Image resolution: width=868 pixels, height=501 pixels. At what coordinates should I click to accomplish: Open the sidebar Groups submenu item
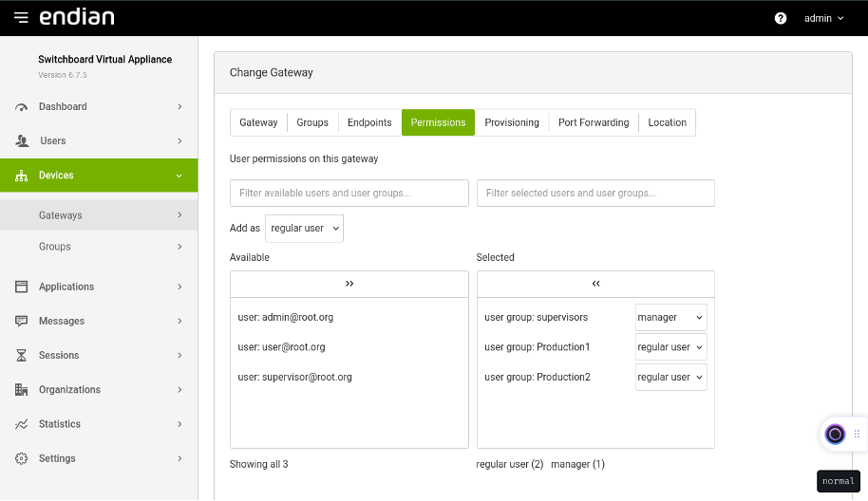(99, 247)
